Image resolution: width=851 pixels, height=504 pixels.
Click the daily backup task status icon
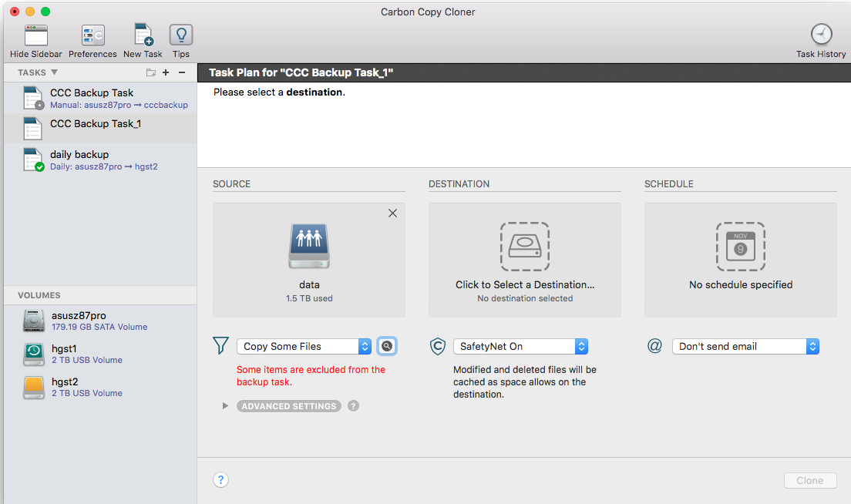pos(39,167)
